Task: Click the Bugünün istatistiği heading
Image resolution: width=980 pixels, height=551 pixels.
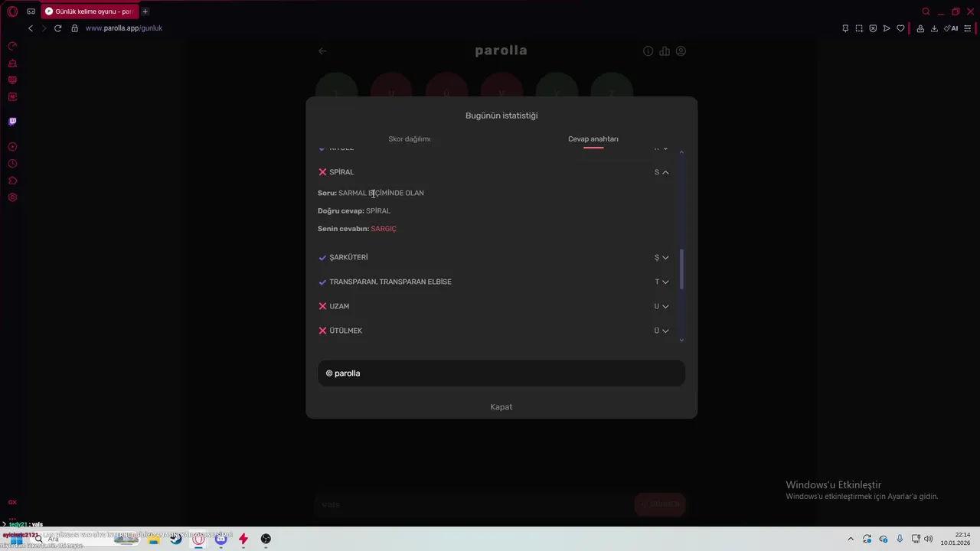Action: tap(501, 116)
